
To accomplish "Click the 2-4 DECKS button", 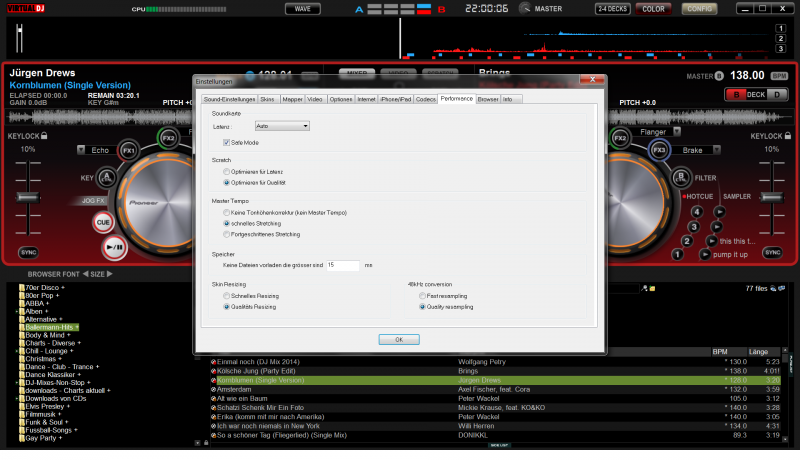I will [x=612, y=9].
